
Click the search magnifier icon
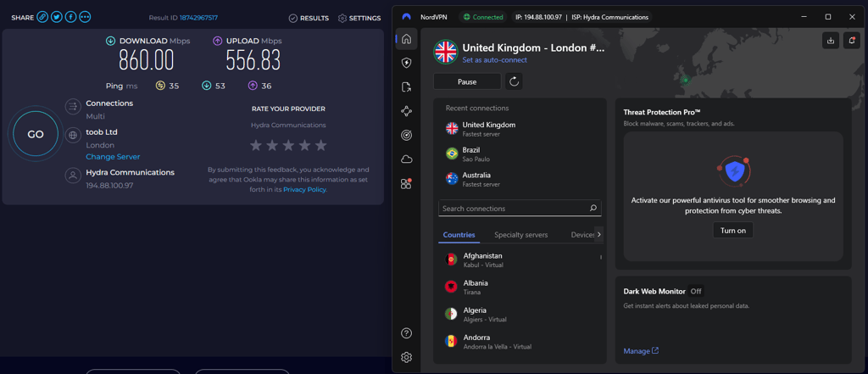pos(593,209)
